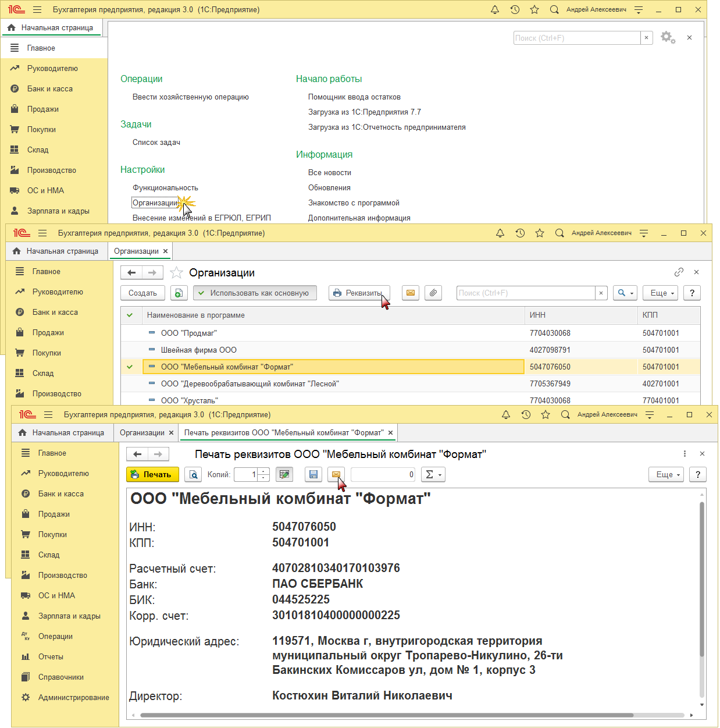Click the Печать button in the print window

tap(152, 474)
